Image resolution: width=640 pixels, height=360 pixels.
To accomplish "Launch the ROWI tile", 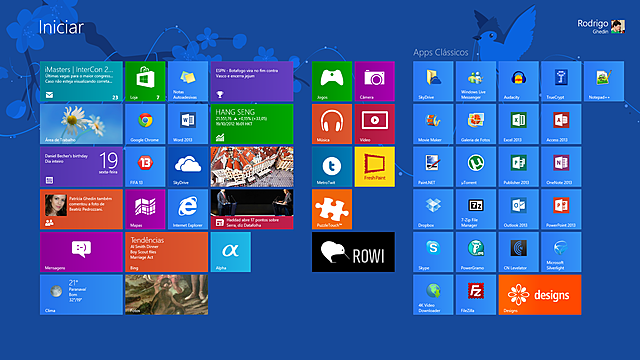I will click(x=353, y=252).
